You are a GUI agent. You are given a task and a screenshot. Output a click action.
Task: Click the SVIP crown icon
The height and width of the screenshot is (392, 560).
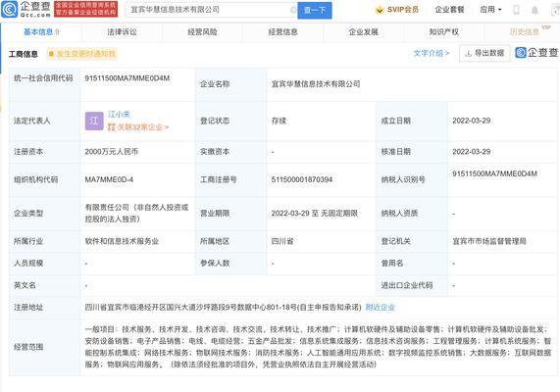point(380,10)
